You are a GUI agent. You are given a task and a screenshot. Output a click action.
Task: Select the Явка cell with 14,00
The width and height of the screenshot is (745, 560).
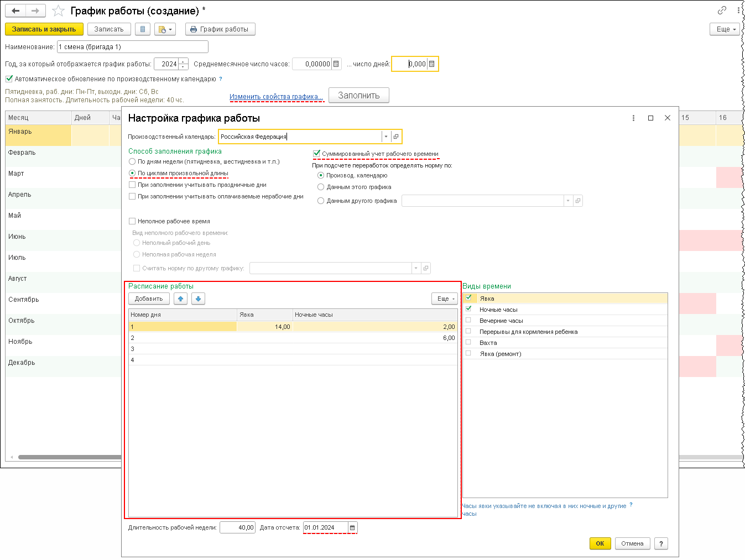click(x=264, y=327)
